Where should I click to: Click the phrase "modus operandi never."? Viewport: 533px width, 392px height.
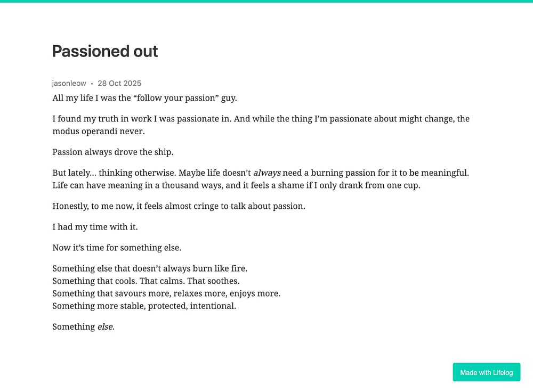pyautogui.click(x=99, y=131)
